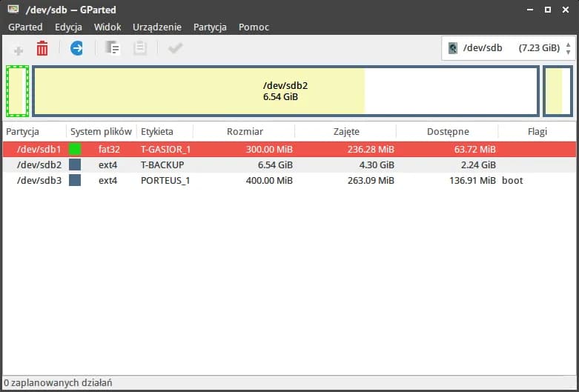Sort partitions by Rozmiar column header
The height and width of the screenshot is (392, 579).
[x=245, y=131]
